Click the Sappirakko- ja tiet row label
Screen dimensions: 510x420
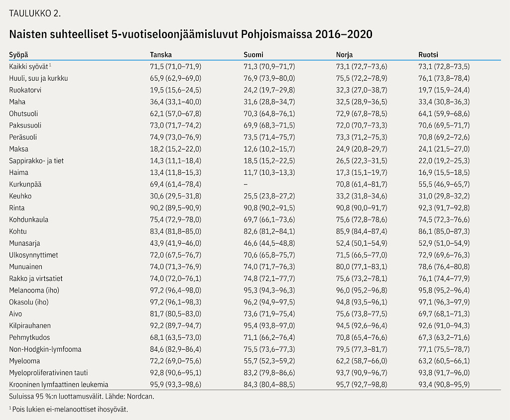[36, 161]
